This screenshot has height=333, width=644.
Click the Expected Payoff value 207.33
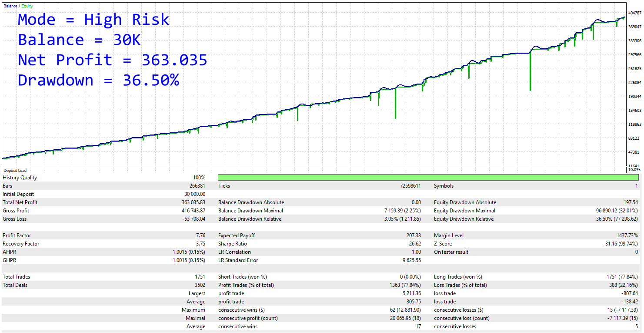(x=414, y=235)
